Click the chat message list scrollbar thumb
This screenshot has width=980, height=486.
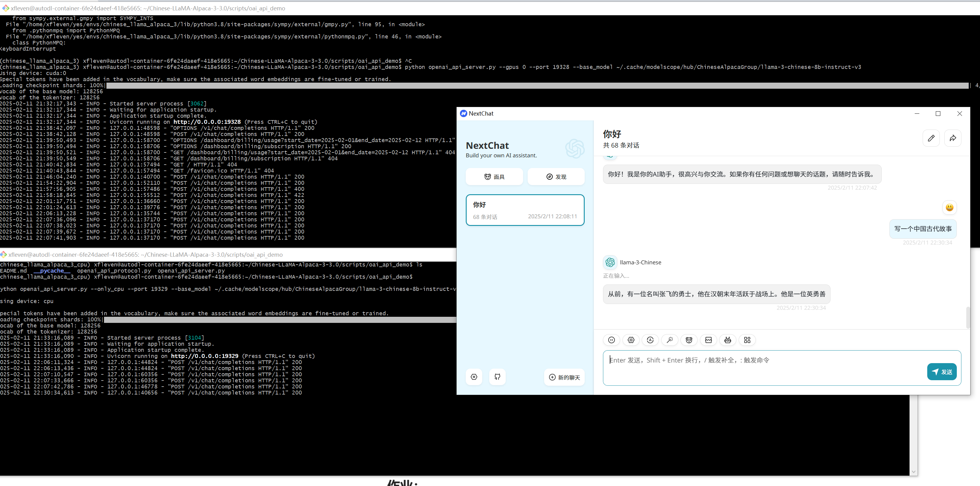pyautogui.click(x=967, y=317)
